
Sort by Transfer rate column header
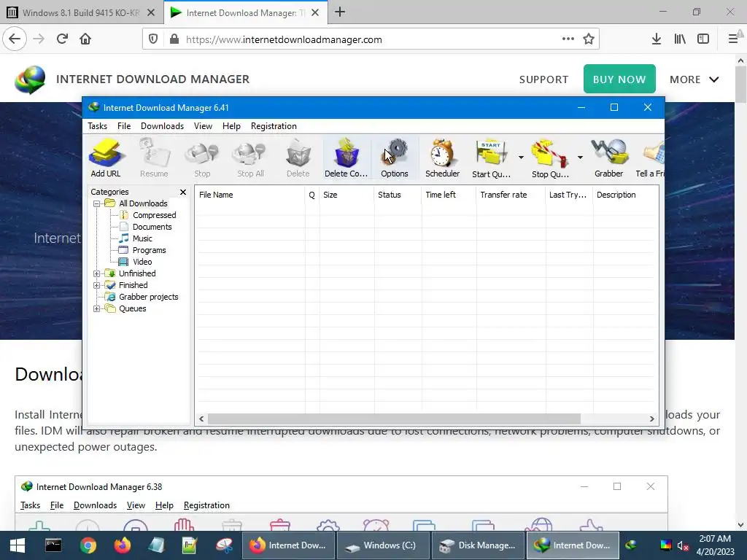(511, 195)
